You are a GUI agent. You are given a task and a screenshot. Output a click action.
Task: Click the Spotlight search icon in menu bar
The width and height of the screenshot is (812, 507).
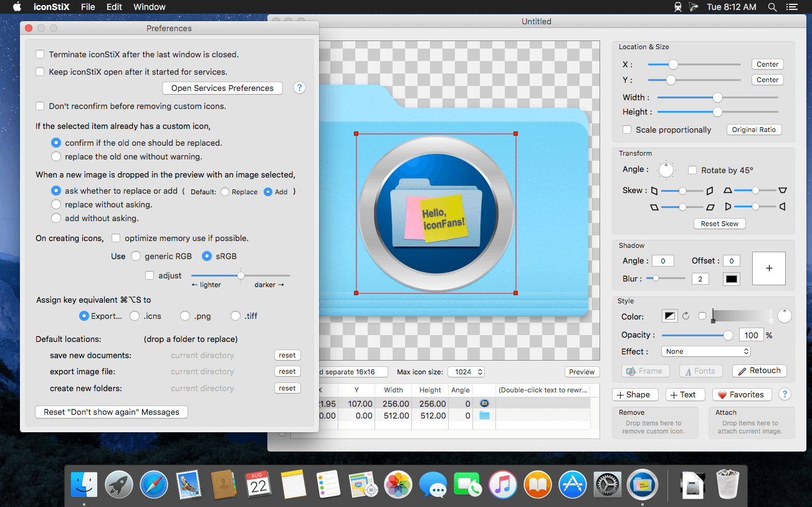772,7
